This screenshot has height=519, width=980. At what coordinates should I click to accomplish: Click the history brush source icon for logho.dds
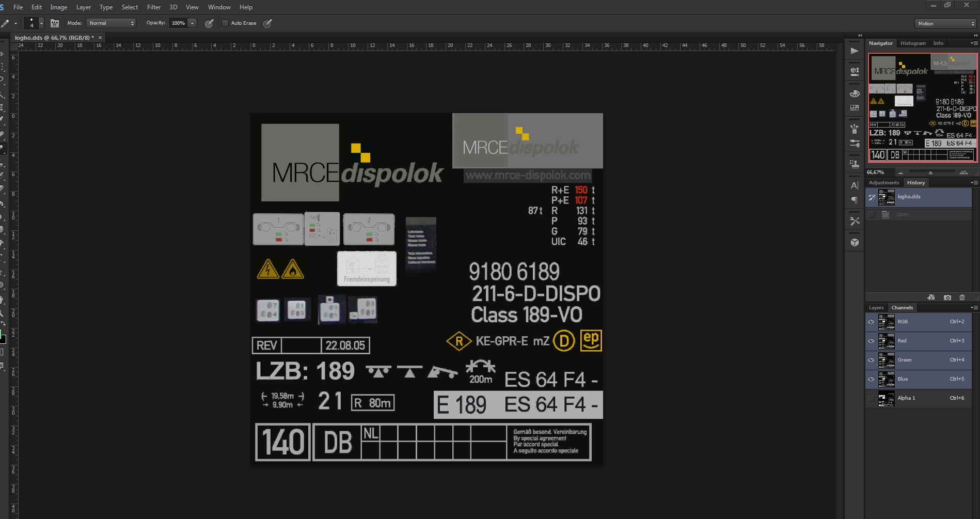pyautogui.click(x=872, y=197)
